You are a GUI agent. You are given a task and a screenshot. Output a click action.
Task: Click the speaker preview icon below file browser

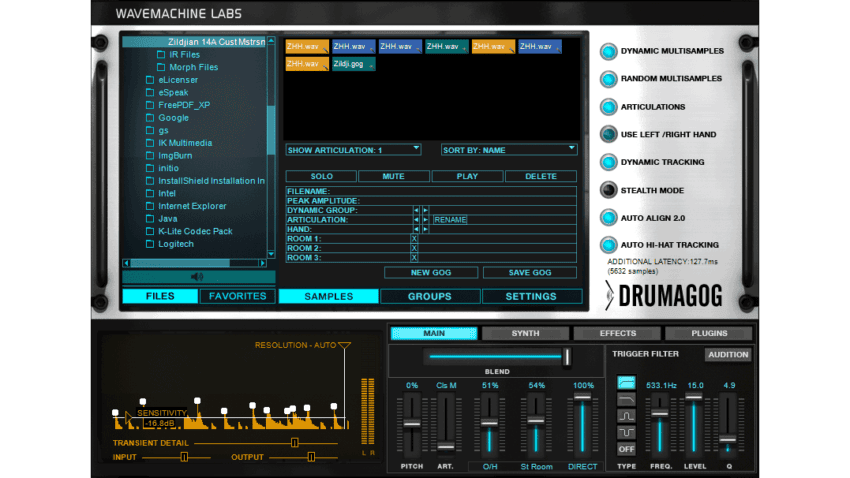[197, 276]
